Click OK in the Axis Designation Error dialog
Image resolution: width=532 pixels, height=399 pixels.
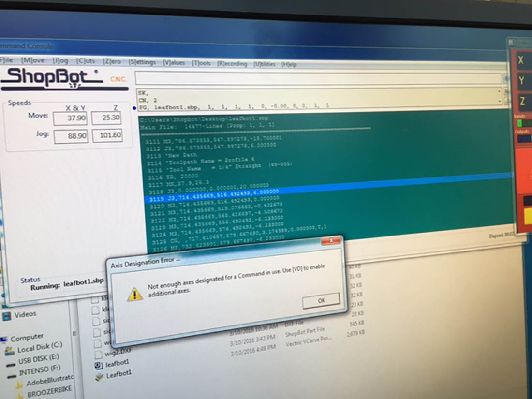click(x=321, y=301)
